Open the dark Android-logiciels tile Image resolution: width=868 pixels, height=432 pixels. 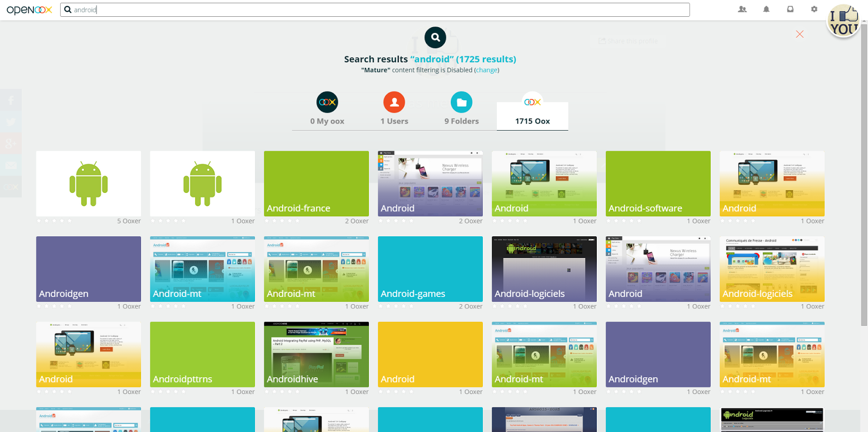[544, 269]
